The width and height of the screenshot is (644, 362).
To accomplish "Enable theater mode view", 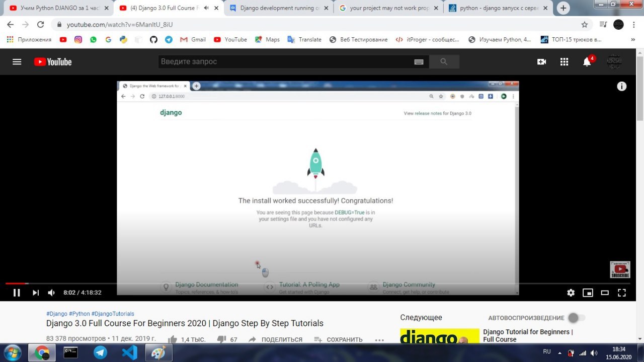I will tap(605, 293).
